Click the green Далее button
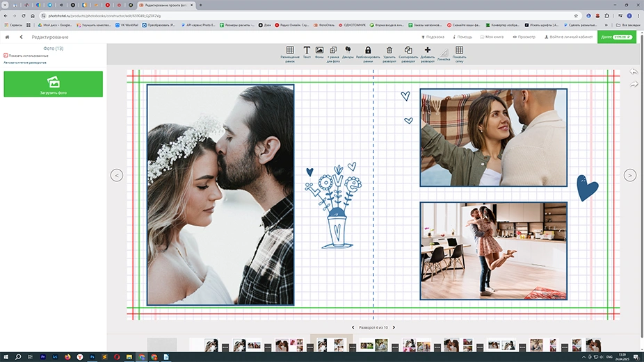The width and height of the screenshot is (644, 362). (x=616, y=37)
